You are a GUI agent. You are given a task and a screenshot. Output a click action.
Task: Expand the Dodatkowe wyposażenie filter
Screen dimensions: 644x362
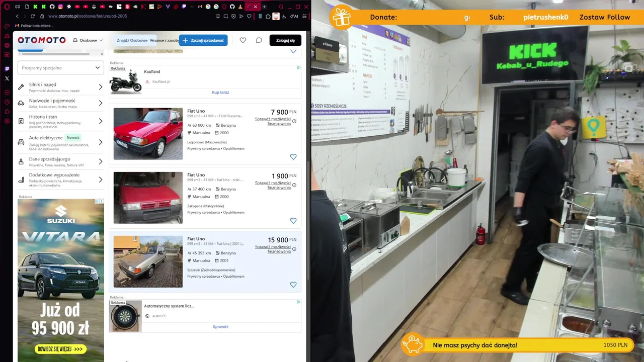61,179
